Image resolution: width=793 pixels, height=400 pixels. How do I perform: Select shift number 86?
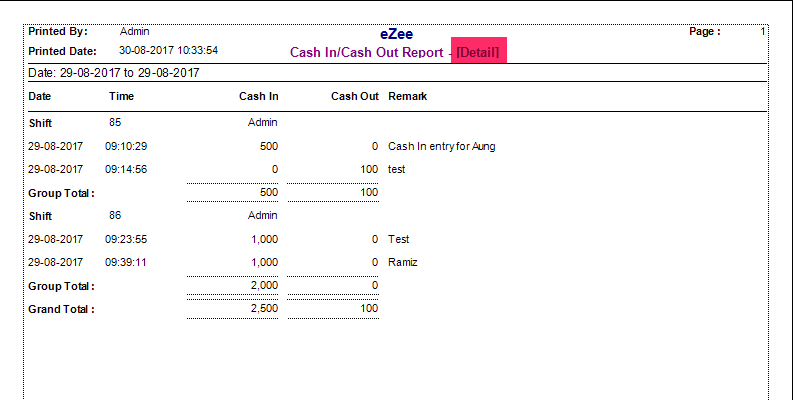coord(115,215)
